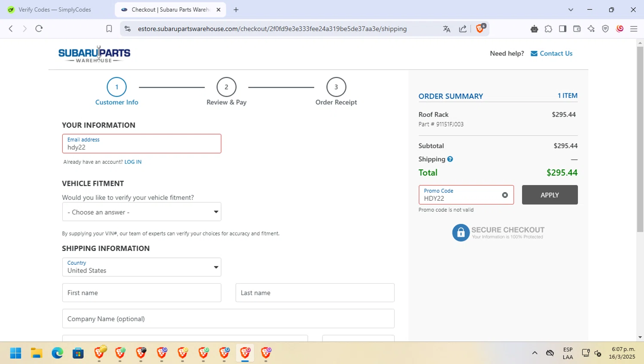Viewport: 644px width, 364px height.
Task: Share this page link
Action: tap(463, 29)
